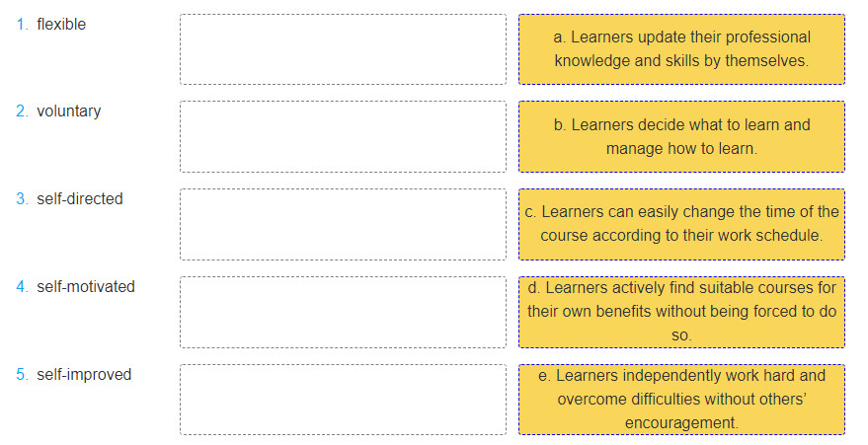Click the empty drop box beside self-motivated
868x445 pixels.
tap(343, 313)
